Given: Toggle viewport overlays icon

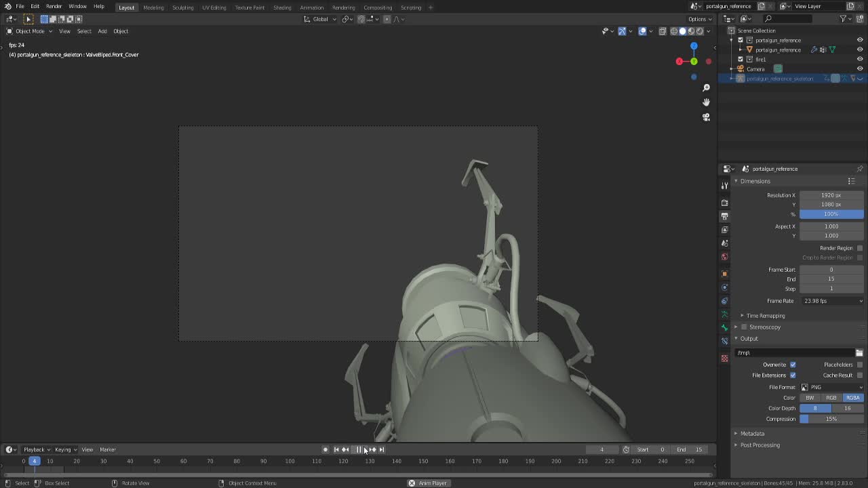Looking at the screenshot, I should [x=642, y=31].
